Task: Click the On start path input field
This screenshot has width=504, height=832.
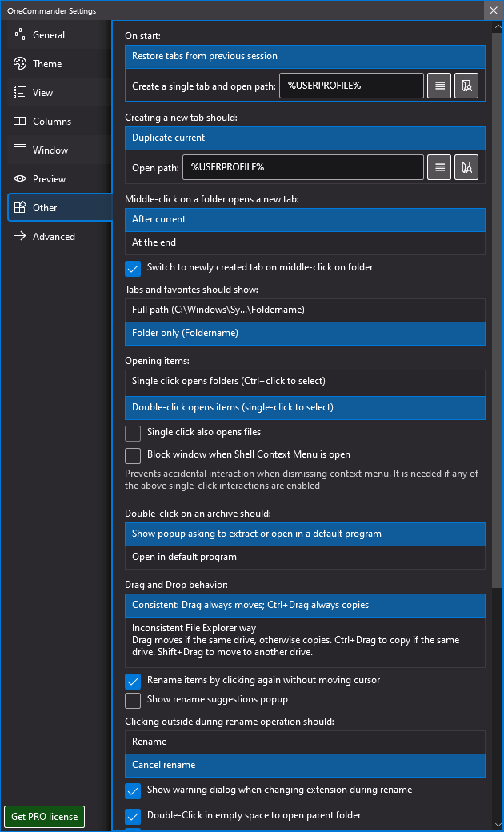Action: click(x=351, y=86)
